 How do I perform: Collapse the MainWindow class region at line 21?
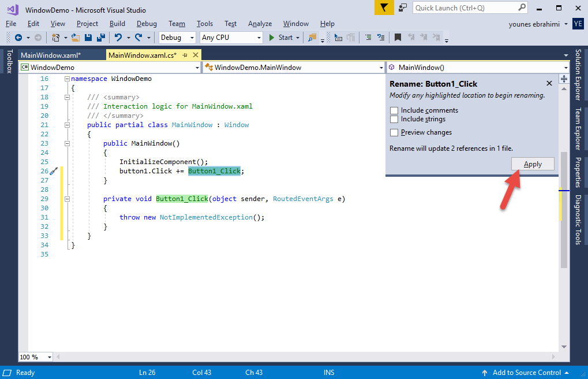[68, 125]
